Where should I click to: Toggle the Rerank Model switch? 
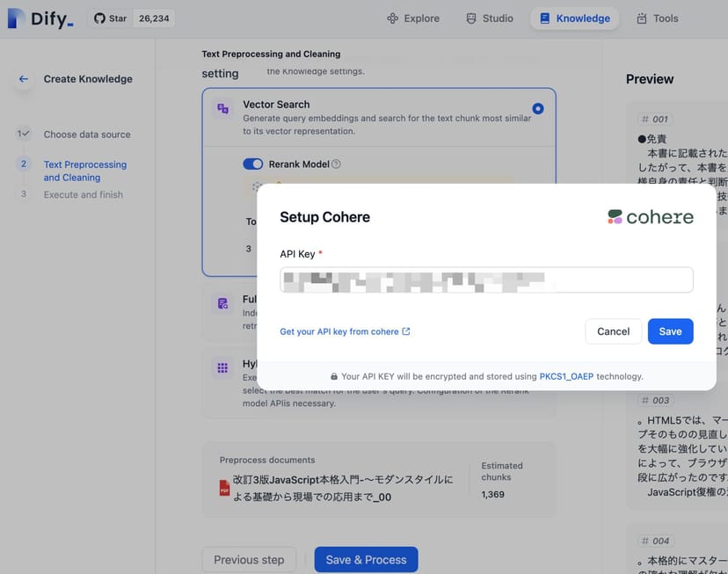pos(252,164)
